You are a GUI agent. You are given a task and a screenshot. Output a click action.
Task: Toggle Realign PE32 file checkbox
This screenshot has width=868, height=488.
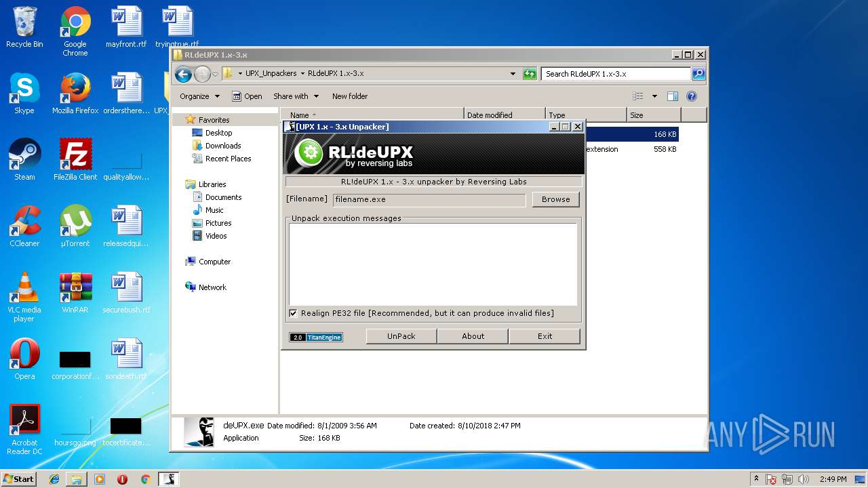[293, 313]
